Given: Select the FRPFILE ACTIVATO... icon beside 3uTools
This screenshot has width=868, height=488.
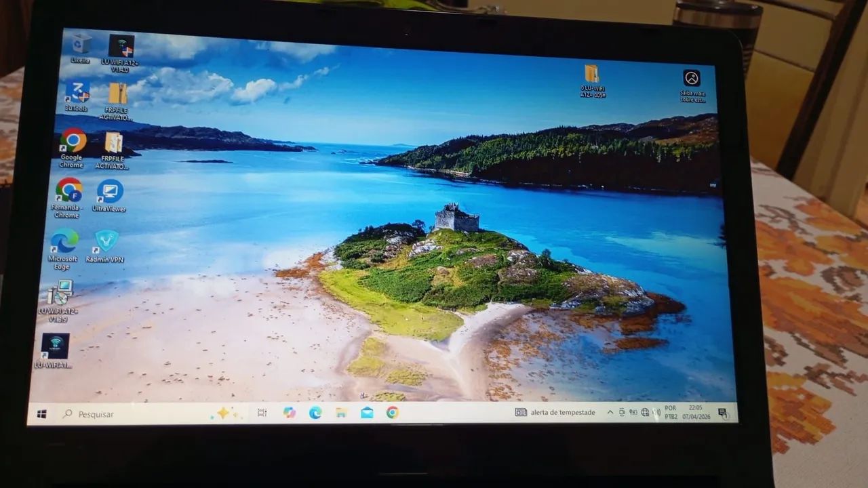Looking at the screenshot, I should (x=117, y=101).
